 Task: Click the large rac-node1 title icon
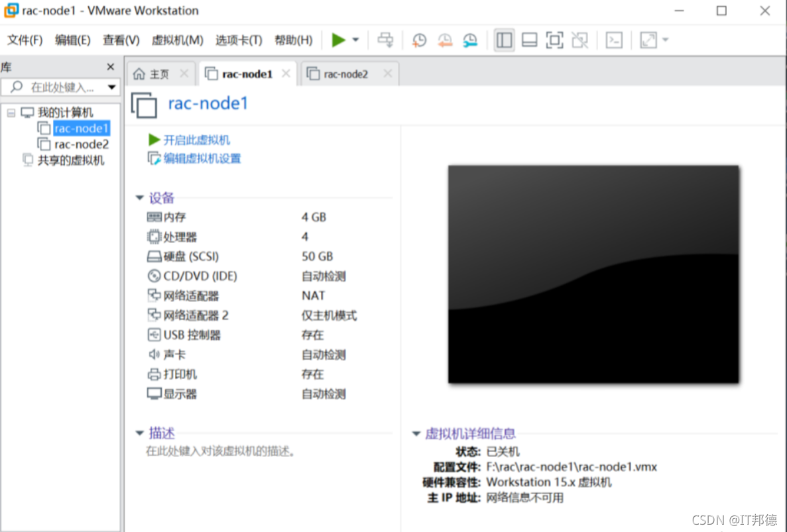[x=144, y=105]
